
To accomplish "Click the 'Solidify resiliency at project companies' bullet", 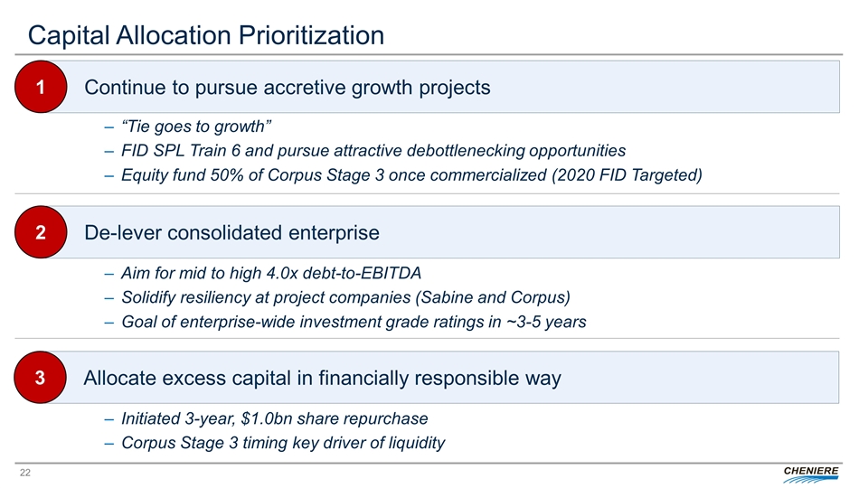I will (345, 297).
